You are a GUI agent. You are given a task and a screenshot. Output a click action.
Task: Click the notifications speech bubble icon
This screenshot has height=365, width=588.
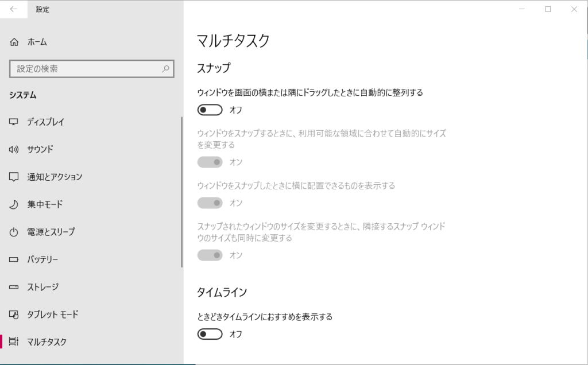tap(14, 177)
